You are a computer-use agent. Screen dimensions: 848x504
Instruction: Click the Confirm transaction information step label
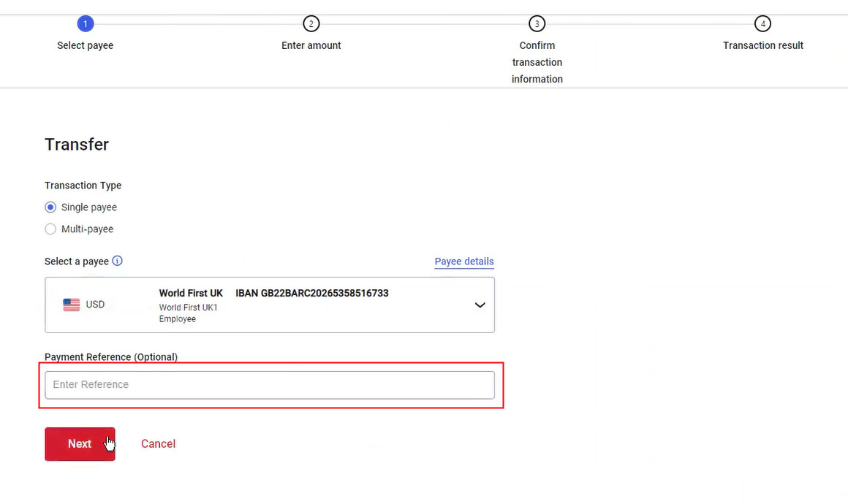pyautogui.click(x=537, y=62)
